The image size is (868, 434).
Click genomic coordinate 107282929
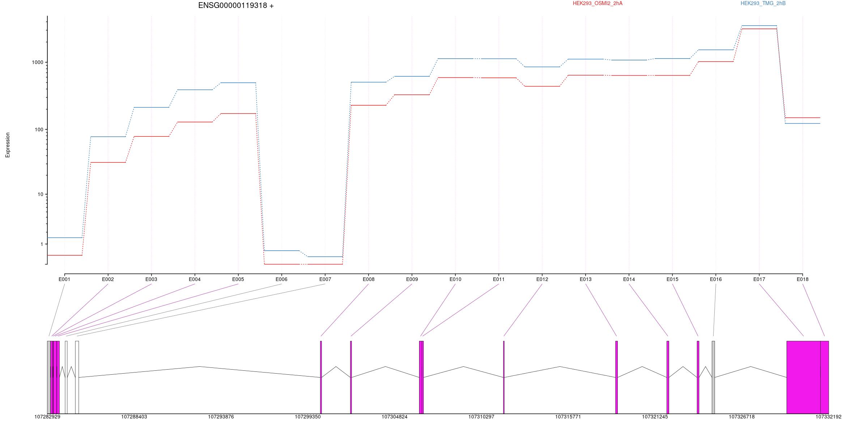[47, 417]
